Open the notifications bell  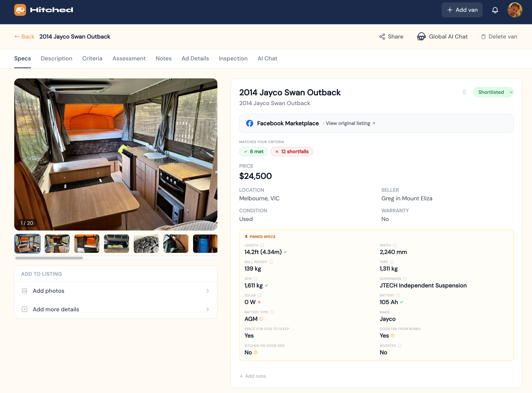tap(495, 10)
